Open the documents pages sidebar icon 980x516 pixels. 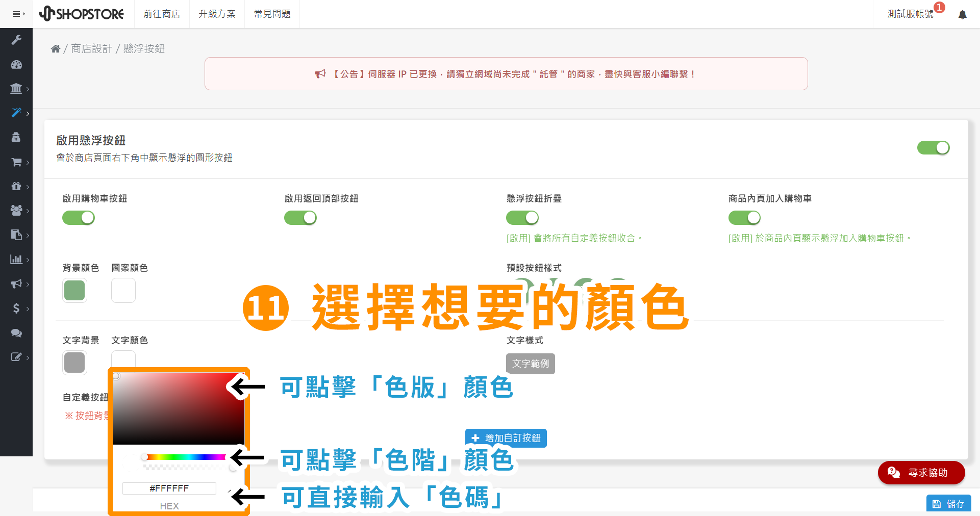coord(16,235)
